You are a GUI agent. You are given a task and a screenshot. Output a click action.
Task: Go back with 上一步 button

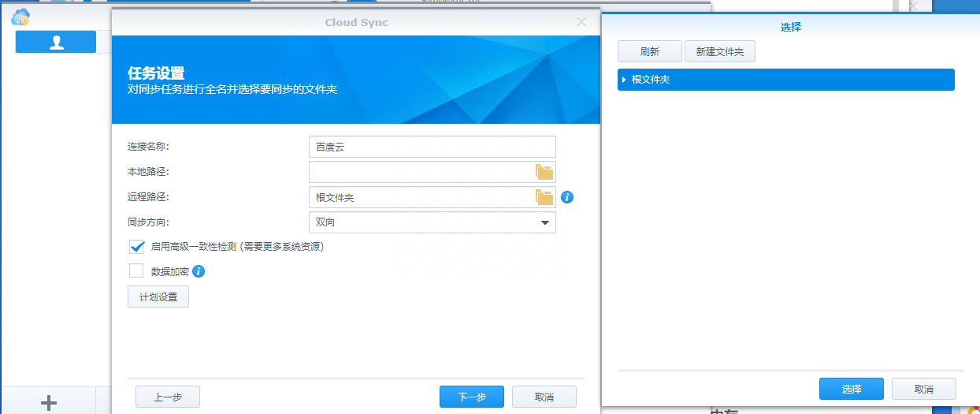[x=168, y=397]
